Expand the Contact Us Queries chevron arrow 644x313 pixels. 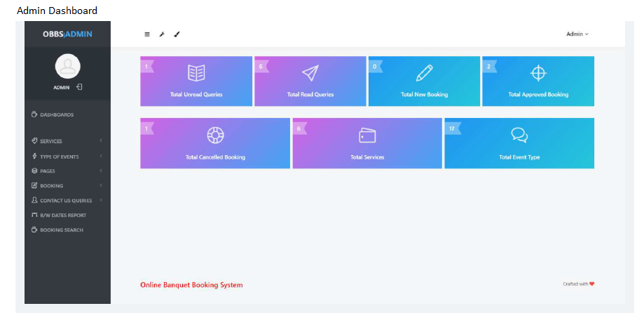click(101, 200)
